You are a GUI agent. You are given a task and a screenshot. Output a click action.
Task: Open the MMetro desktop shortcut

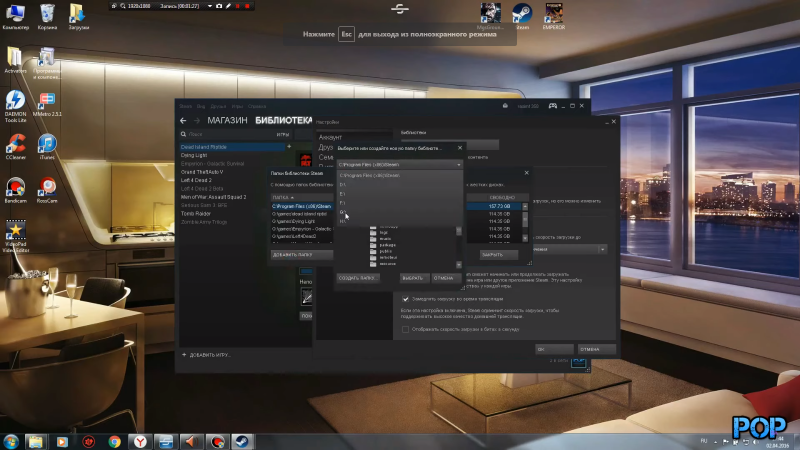(x=47, y=105)
